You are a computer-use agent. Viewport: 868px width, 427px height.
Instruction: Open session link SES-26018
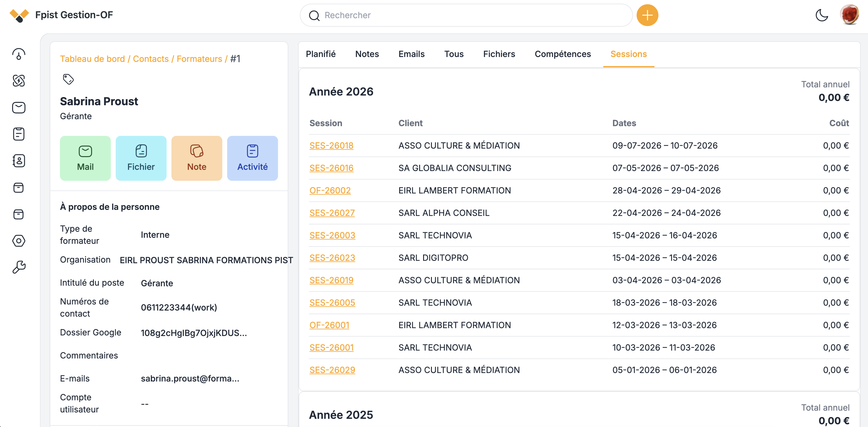point(331,145)
